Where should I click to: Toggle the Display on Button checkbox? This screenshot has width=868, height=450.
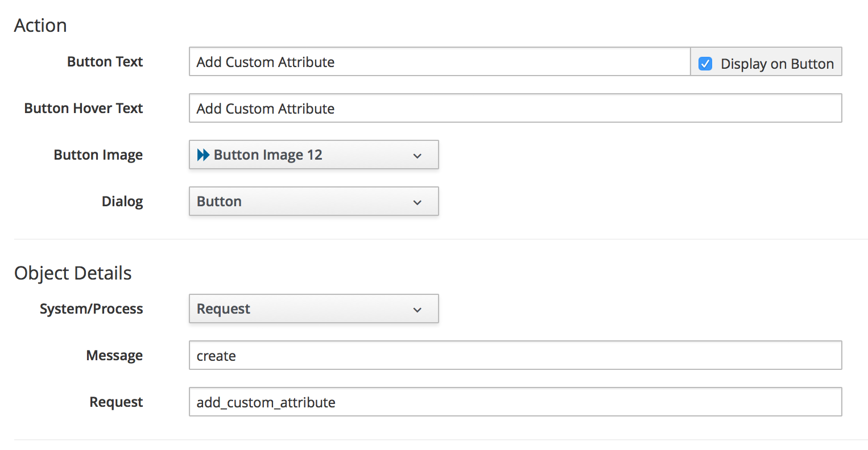tap(705, 64)
